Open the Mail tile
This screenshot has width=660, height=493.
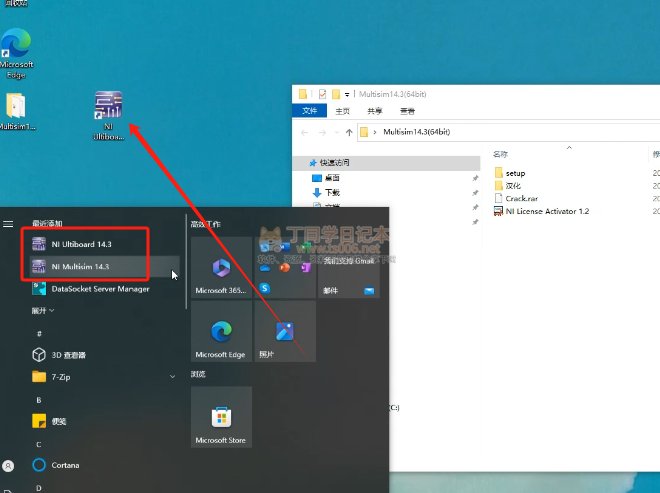point(349,267)
